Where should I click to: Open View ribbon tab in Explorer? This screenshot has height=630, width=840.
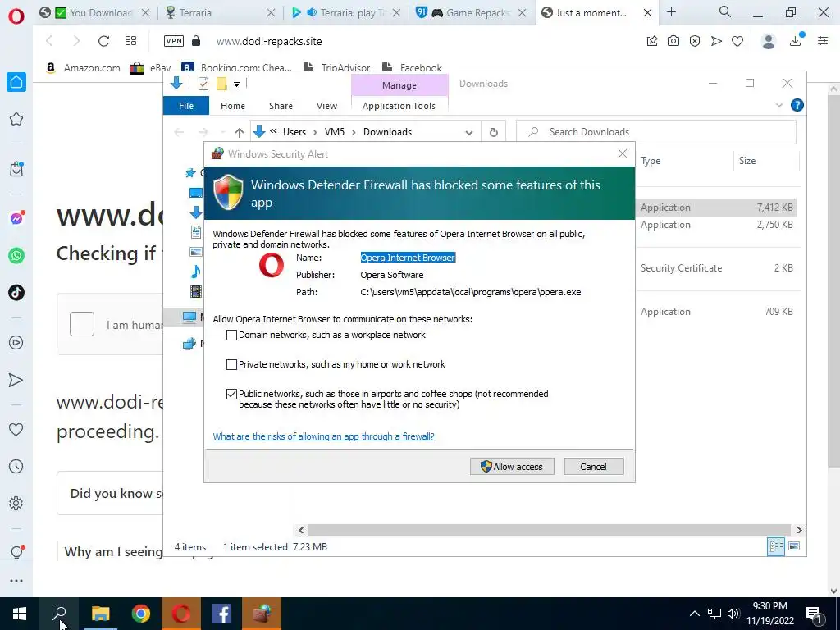(326, 106)
